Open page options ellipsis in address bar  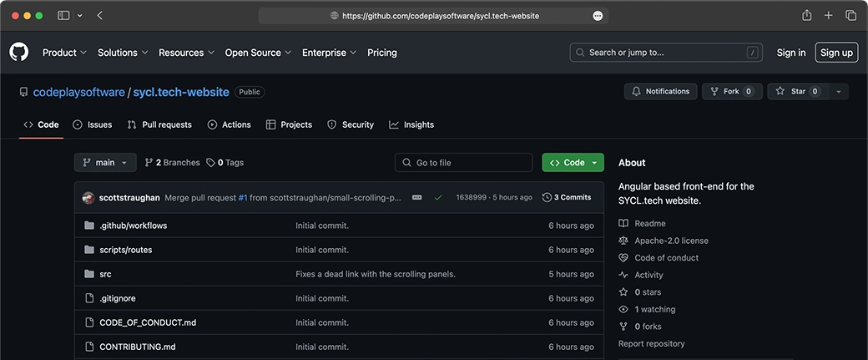[x=598, y=16]
